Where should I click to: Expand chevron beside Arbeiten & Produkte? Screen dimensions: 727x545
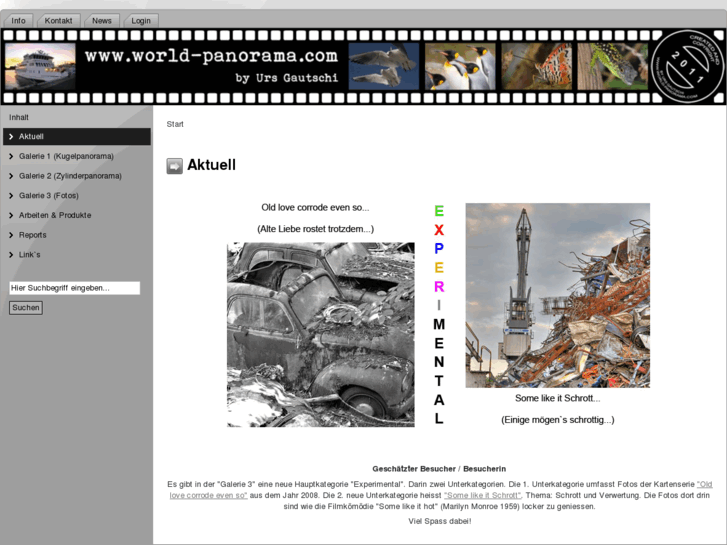click(x=11, y=215)
